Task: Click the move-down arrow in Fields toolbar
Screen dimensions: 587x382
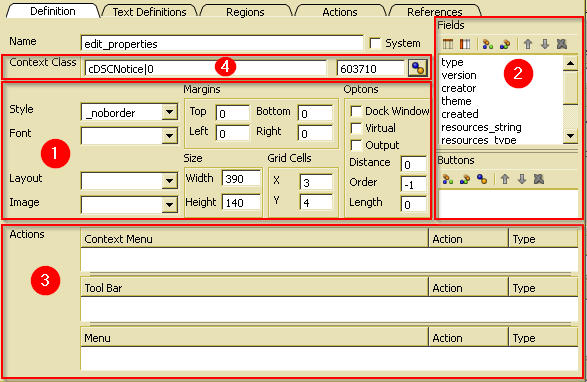Action: click(545, 44)
